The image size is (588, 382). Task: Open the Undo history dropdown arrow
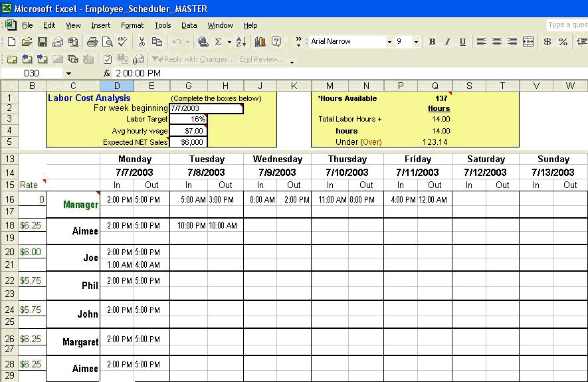coord(187,42)
